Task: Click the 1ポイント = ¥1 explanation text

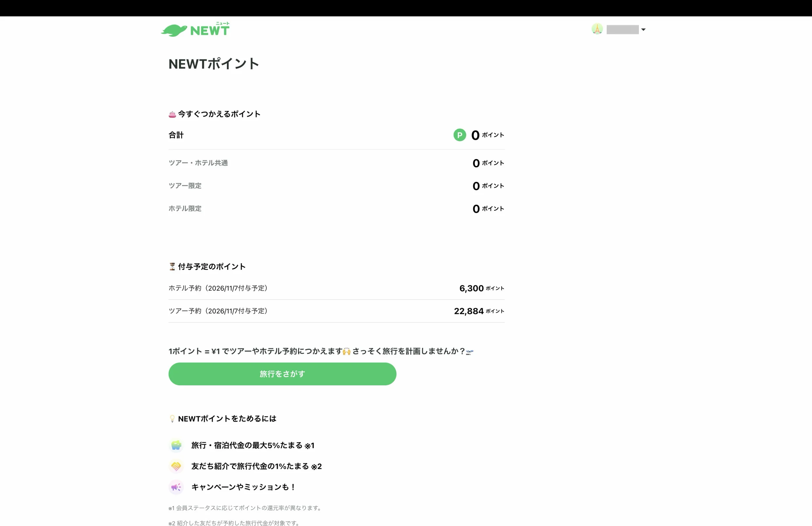Action: pos(321,351)
